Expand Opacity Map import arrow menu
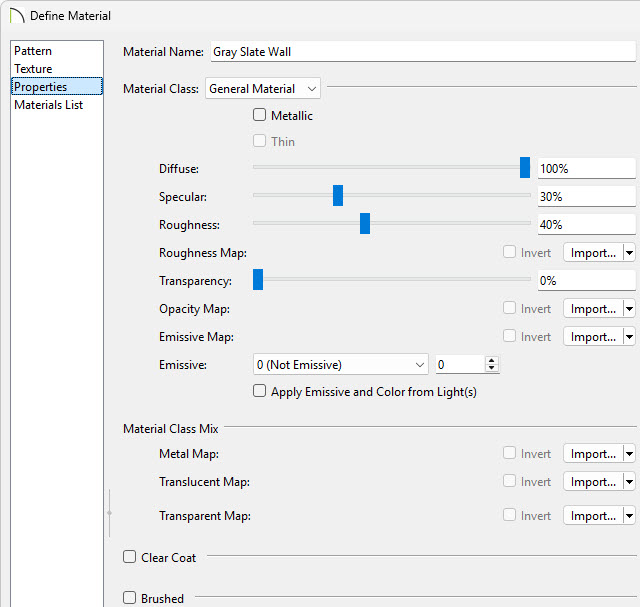The image size is (640, 607). pyautogui.click(x=629, y=309)
